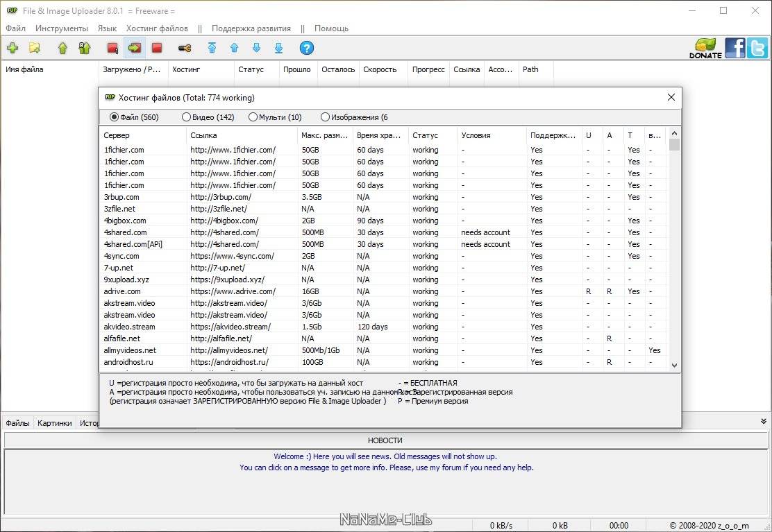Click the single green upload arrow icon

(x=62, y=48)
